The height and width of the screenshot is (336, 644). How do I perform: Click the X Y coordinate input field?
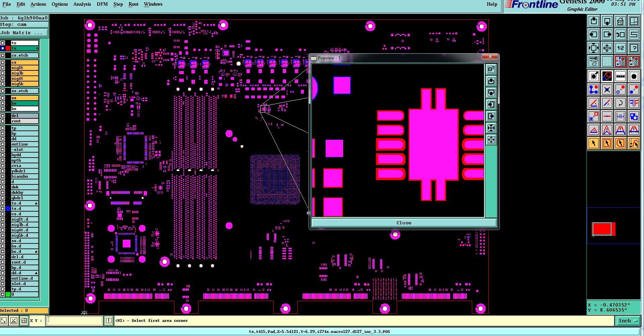74,321
